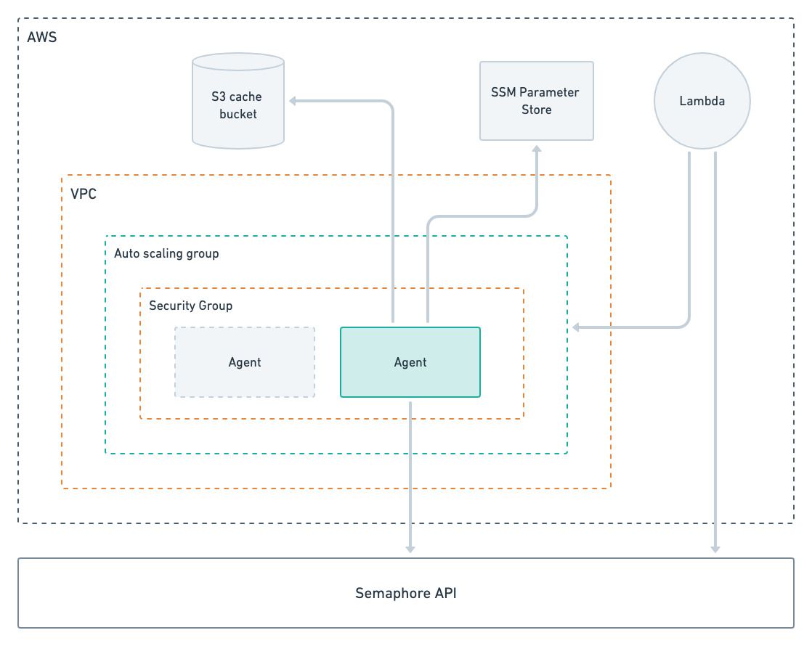Click the AWS label text

[42, 37]
